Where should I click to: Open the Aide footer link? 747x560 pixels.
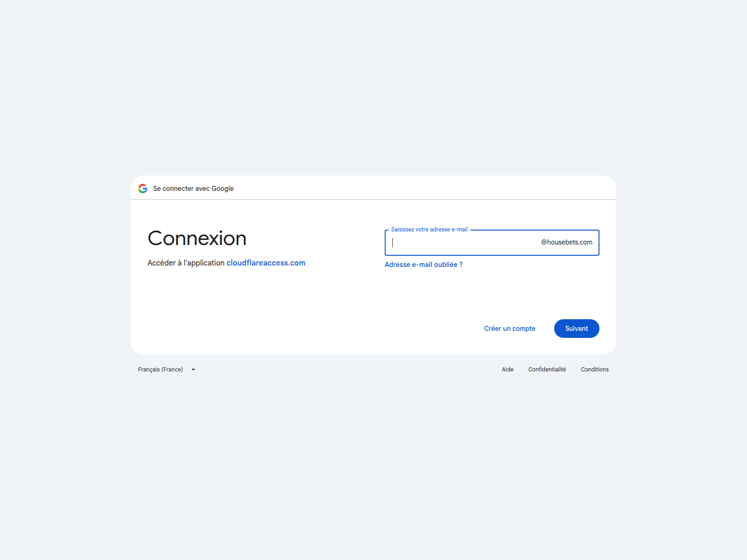click(507, 370)
